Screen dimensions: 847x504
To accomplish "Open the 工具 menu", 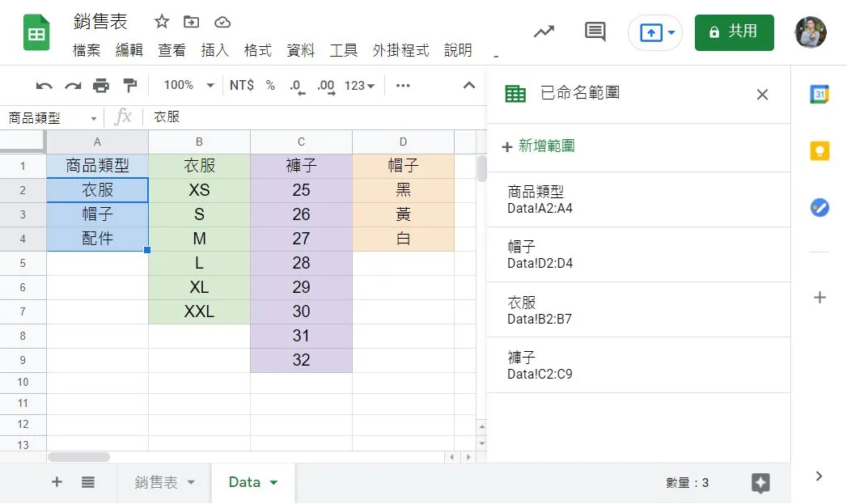I will 344,50.
